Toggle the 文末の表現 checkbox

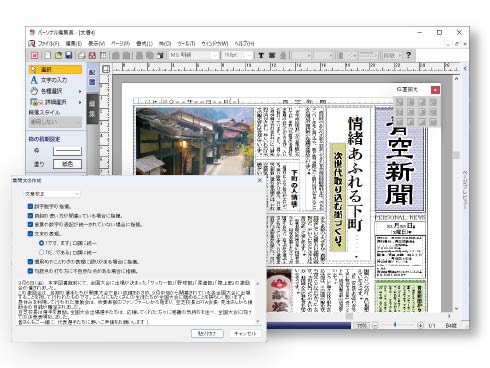30,234
